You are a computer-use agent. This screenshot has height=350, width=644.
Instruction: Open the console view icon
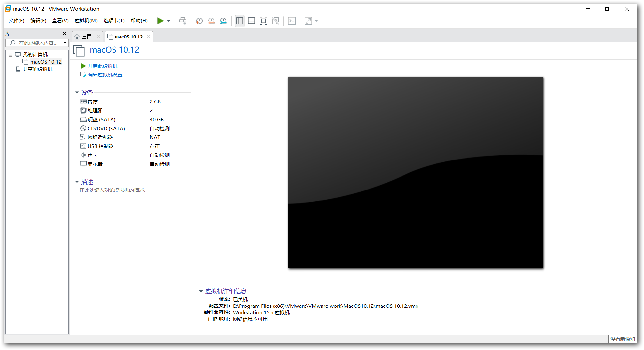click(292, 21)
